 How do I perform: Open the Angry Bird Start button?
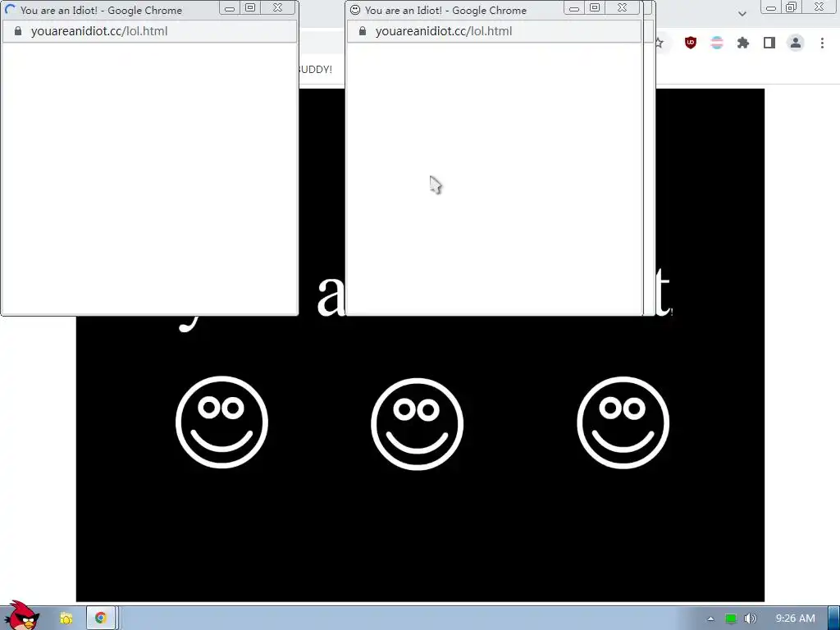point(21,615)
